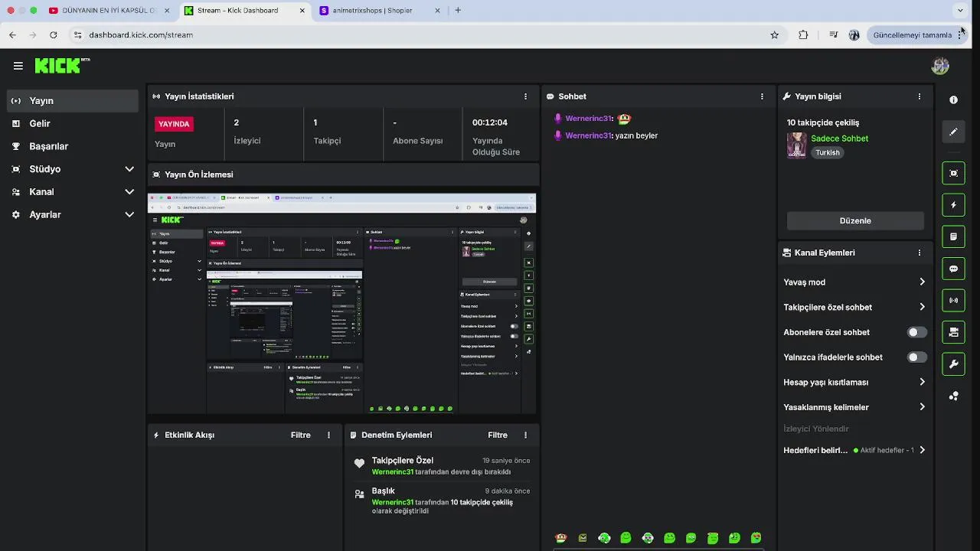Select the Stream - Kick Dashboard tab

(x=245, y=10)
